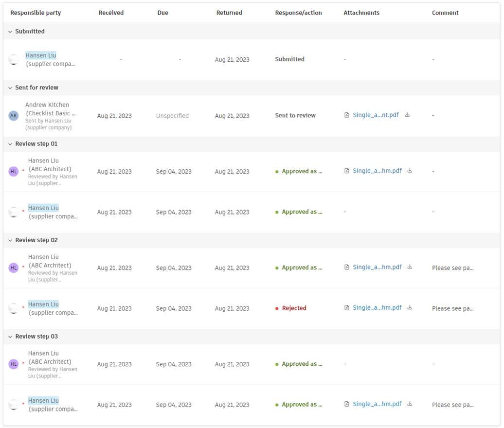This screenshot has width=504, height=428.
Task: Open PDF link in the Rejected row
Action: [377, 308]
